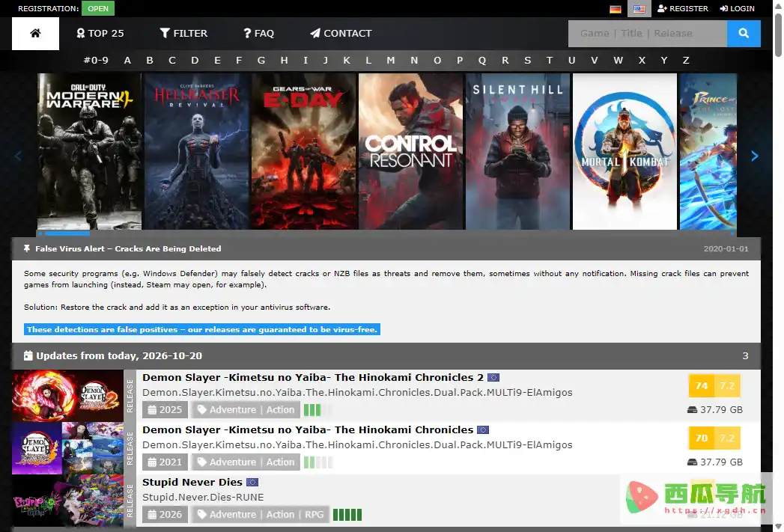Select the US flag language option
The height and width of the screenshot is (532, 784).
639,8
